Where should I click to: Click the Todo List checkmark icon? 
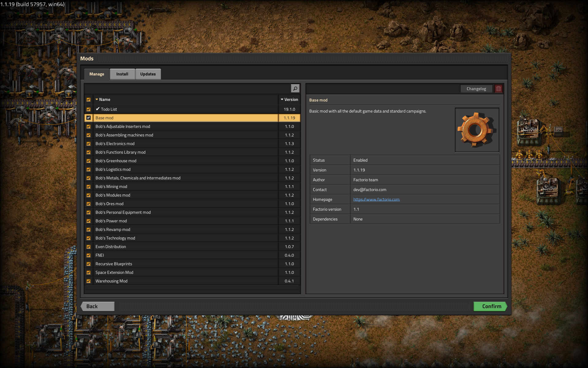98,109
